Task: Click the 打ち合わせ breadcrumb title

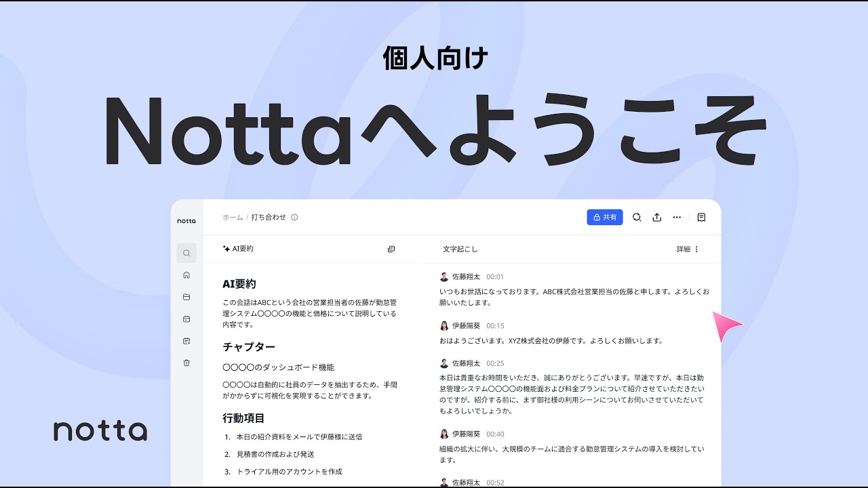Action: coord(269,218)
